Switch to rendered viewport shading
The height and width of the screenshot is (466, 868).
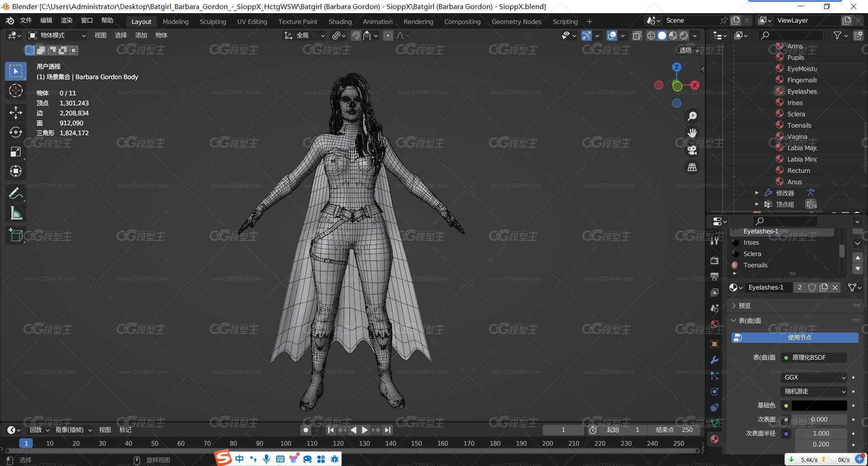pyautogui.click(x=684, y=35)
